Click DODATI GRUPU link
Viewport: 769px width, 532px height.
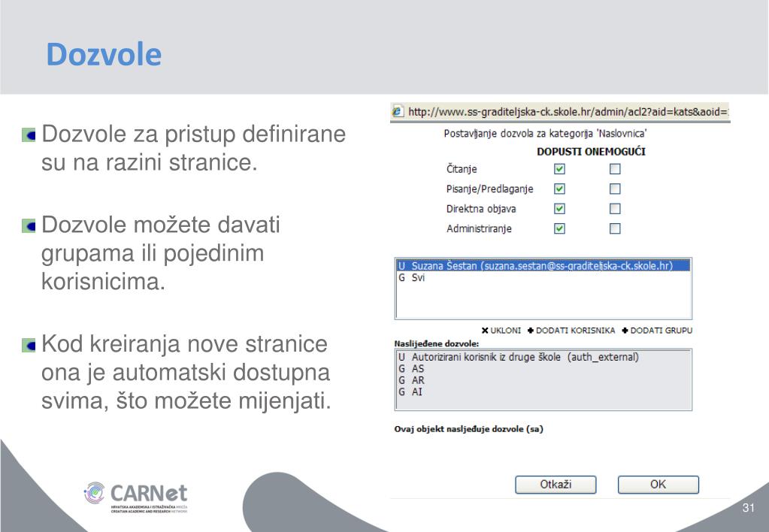[x=661, y=331]
